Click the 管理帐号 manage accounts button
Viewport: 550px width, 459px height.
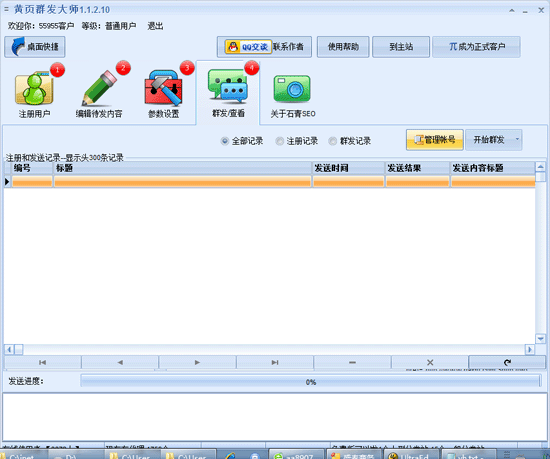tap(435, 140)
